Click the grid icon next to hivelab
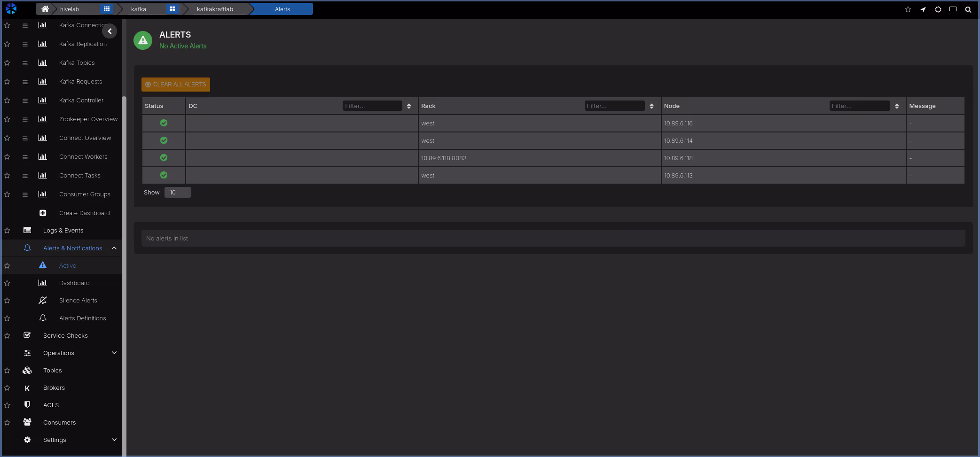The width and height of the screenshot is (980, 457). pos(107,9)
